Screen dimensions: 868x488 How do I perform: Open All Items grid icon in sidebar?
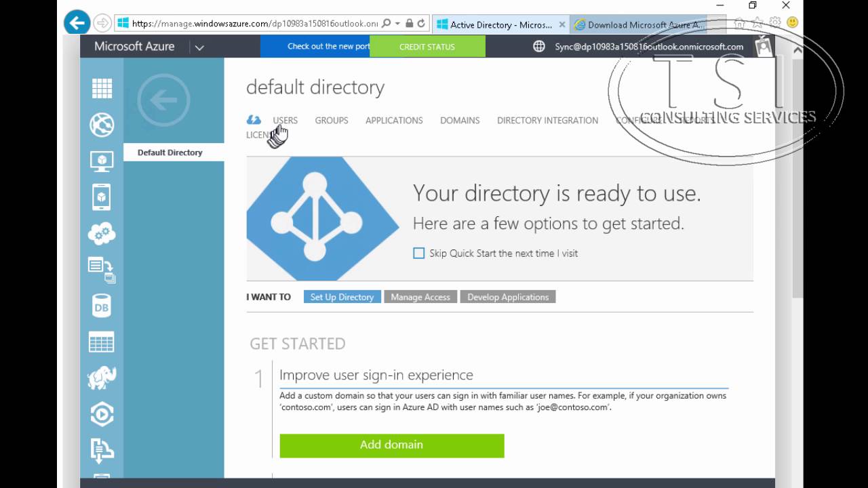coord(102,89)
